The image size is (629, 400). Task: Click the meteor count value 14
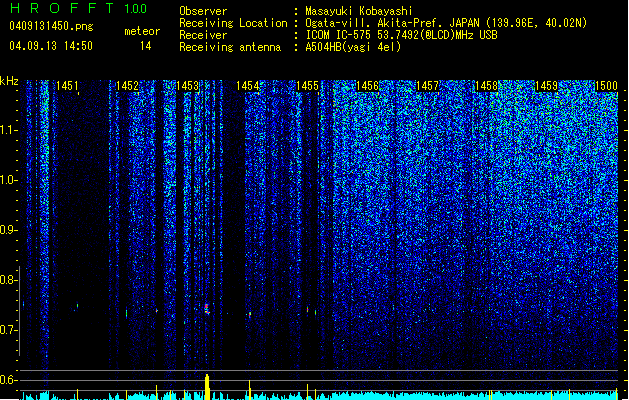pyautogui.click(x=146, y=46)
